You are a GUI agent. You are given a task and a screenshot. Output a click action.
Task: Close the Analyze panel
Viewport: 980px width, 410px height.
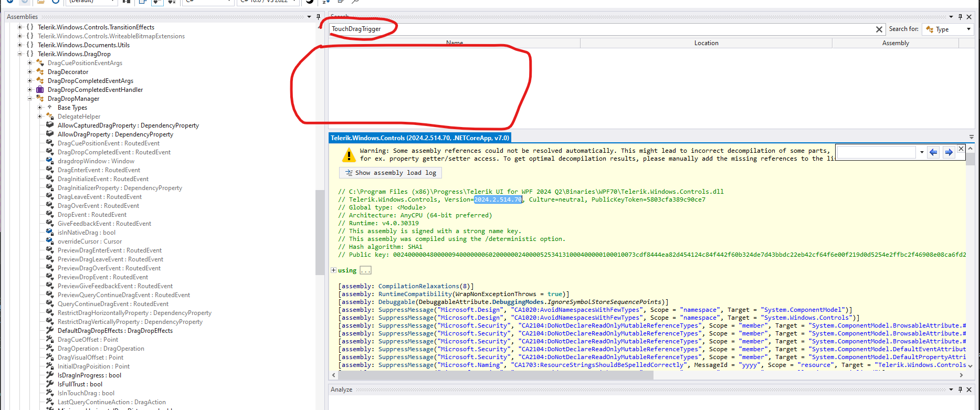point(969,390)
